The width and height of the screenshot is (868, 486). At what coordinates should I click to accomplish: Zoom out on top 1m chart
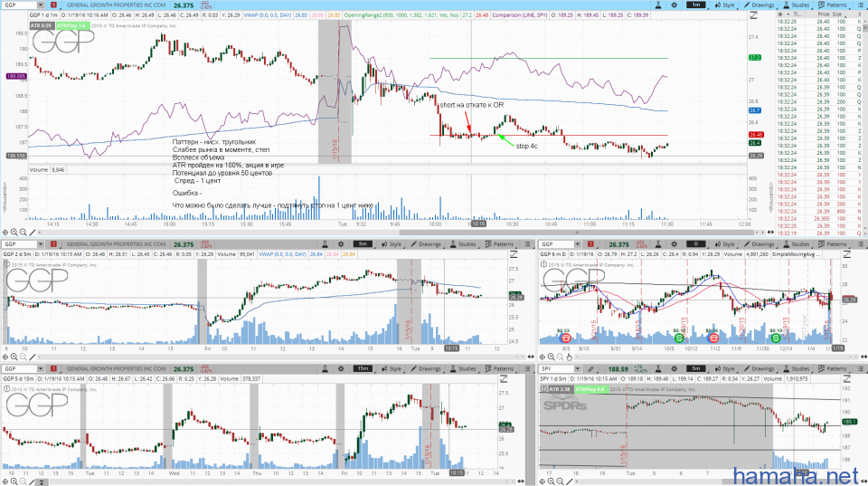pos(24,233)
